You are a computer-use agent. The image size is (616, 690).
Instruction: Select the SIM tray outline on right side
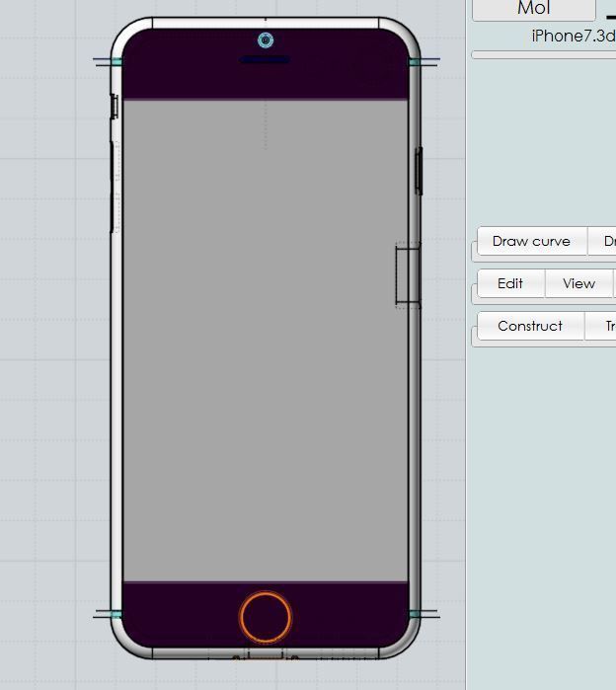pyautogui.click(x=409, y=275)
